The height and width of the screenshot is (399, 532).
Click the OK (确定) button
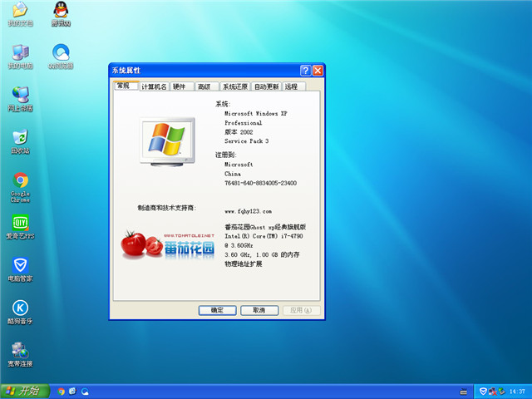point(217,310)
